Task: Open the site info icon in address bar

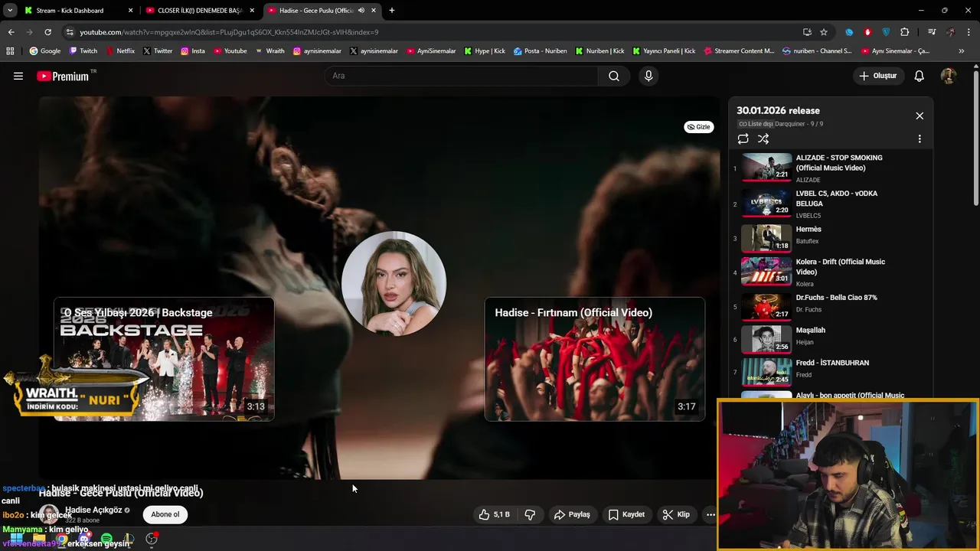Action: pos(70,32)
